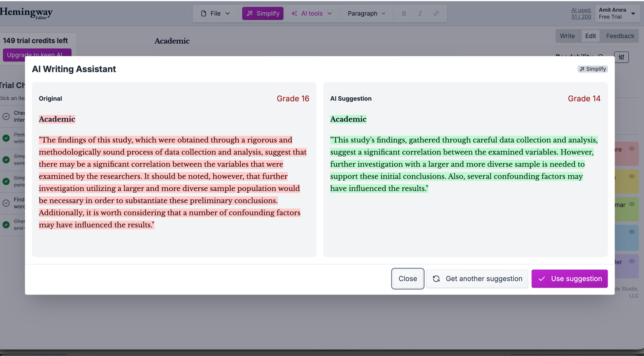
Task: Close the AI Writing Assistant dialog
Action: coord(408,279)
